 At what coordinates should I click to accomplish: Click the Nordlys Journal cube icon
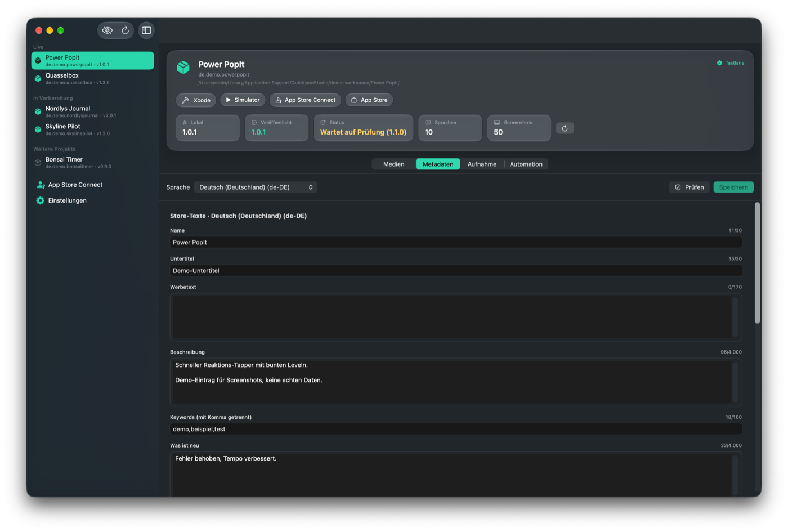[x=38, y=111]
